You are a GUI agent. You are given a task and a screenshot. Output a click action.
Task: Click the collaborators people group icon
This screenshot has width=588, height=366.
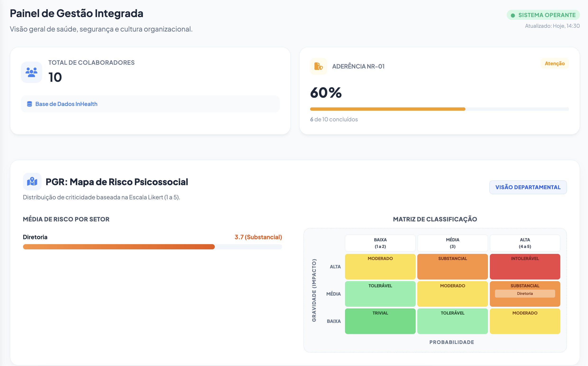(x=32, y=72)
